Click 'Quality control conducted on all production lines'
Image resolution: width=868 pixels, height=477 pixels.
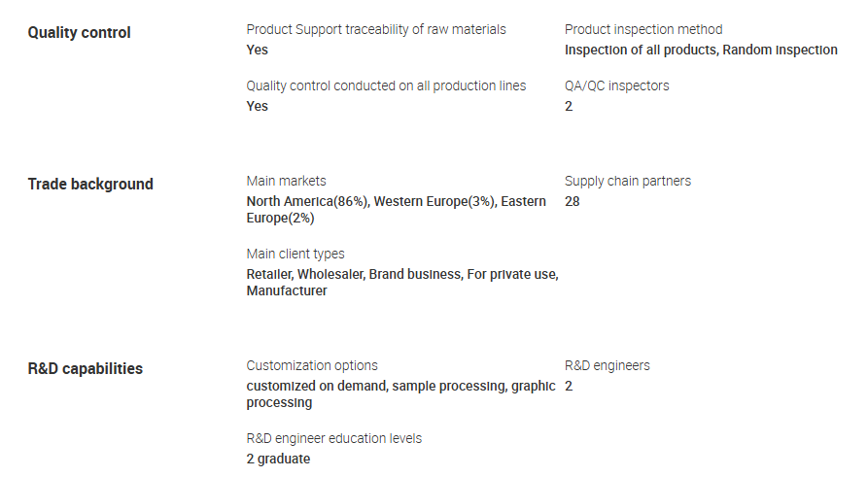(x=386, y=85)
